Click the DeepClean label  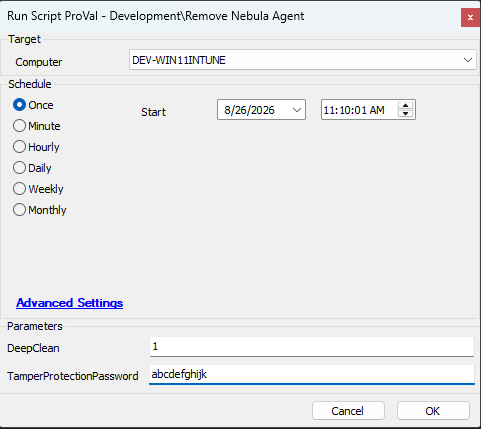(x=33, y=348)
